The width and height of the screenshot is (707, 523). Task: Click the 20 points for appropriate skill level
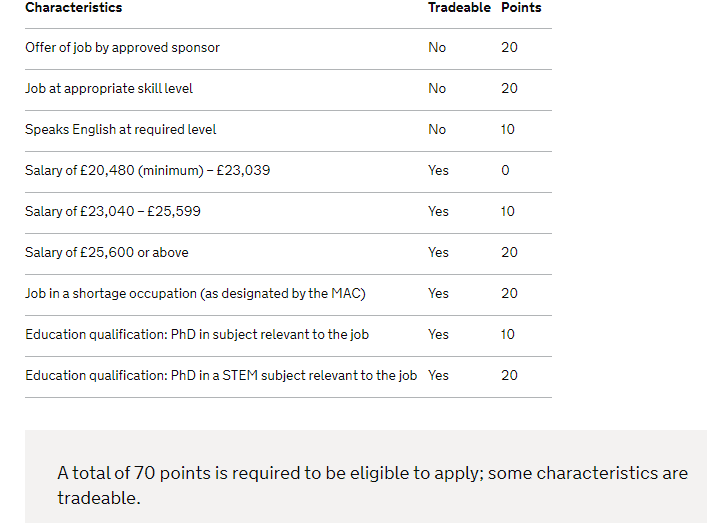[x=509, y=89]
